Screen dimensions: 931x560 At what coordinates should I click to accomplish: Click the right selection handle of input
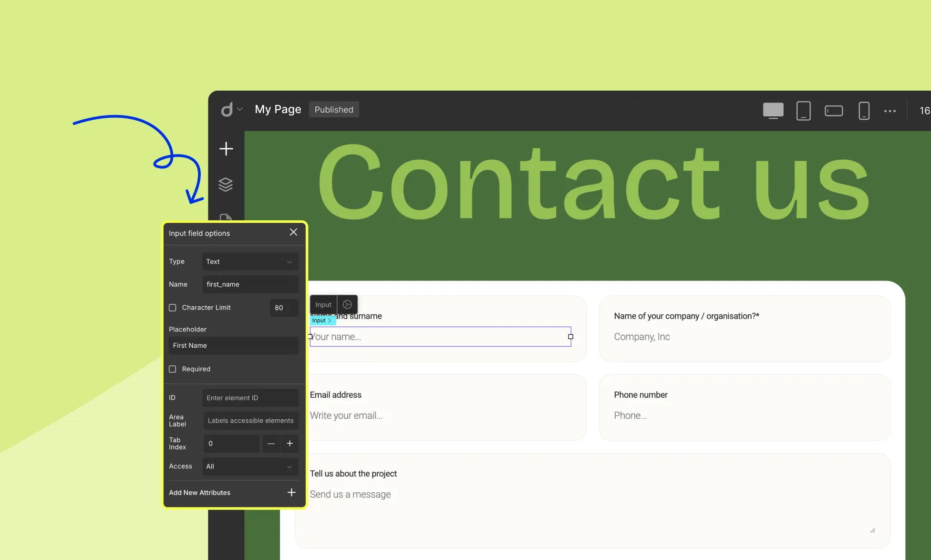[x=570, y=337]
